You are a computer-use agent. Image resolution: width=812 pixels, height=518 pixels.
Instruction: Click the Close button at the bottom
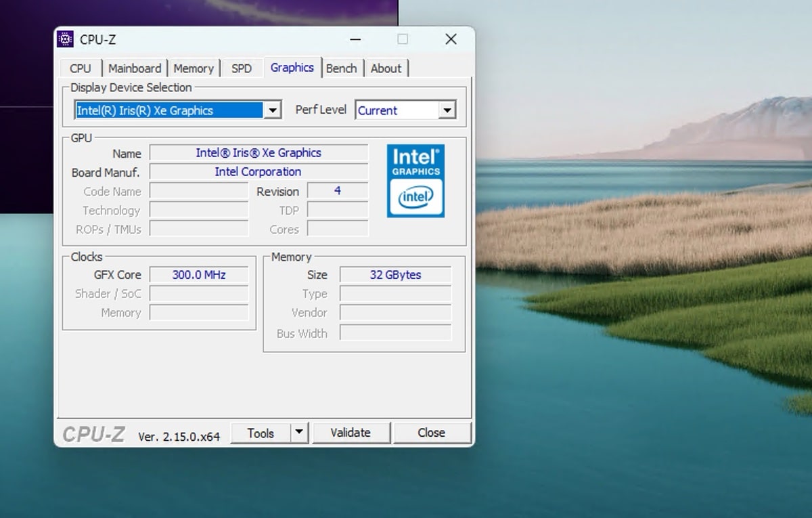point(431,433)
